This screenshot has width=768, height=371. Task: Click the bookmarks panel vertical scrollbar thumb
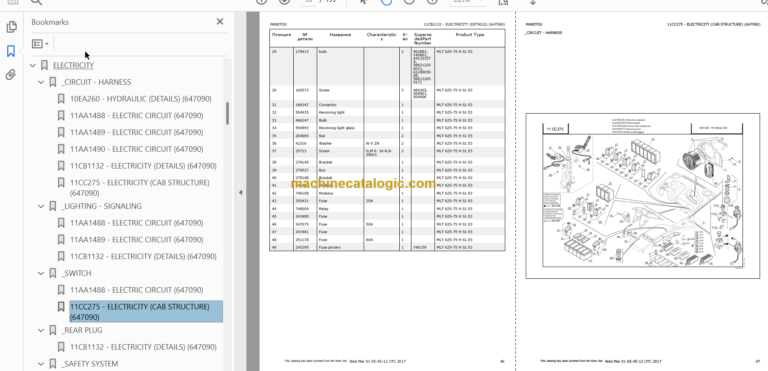pos(227,113)
